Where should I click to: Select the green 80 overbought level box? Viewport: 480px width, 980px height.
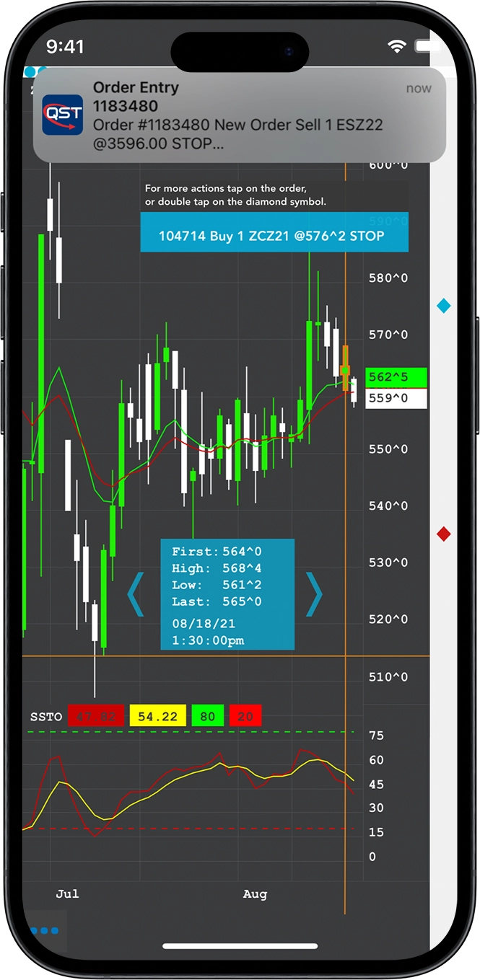click(x=207, y=716)
